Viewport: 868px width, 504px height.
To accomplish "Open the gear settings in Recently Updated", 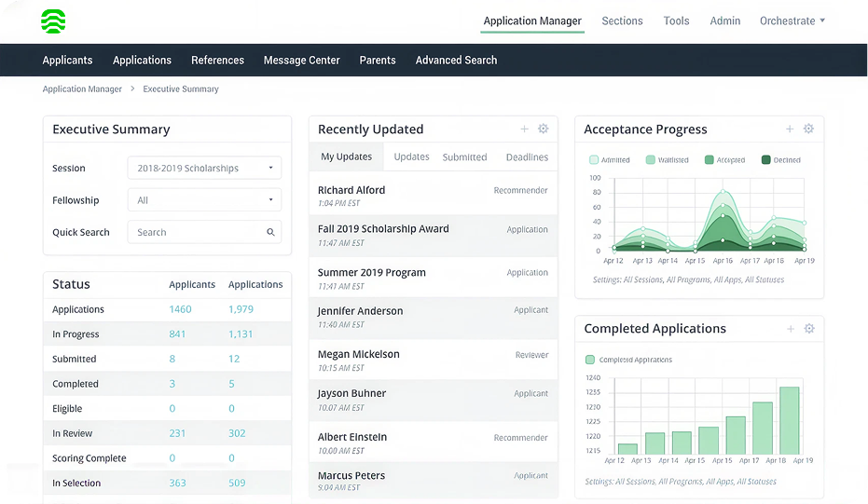I will pyautogui.click(x=543, y=129).
